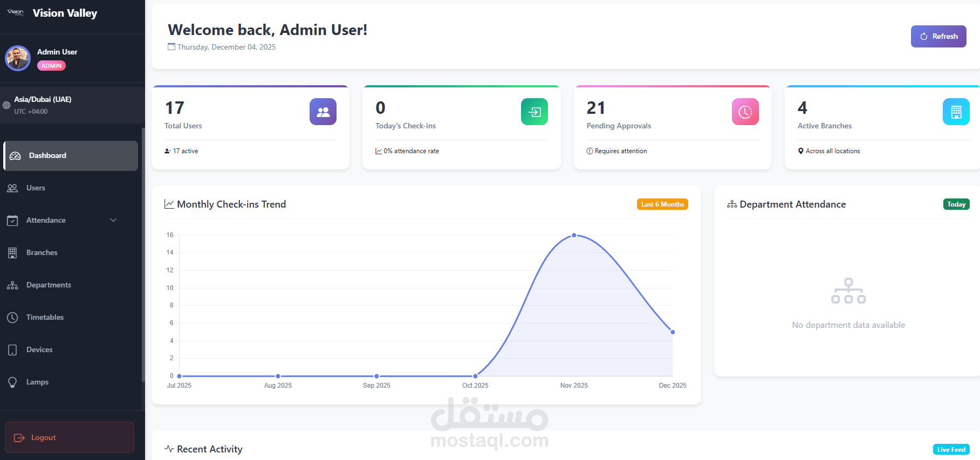Navigate to Departments
This screenshot has height=460, width=980.
pos(71,285)
